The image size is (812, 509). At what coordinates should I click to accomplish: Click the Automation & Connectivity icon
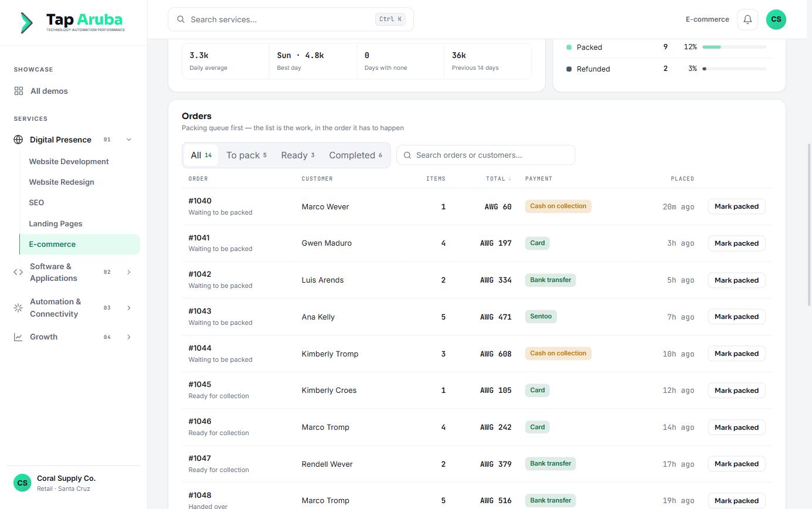(x=18, y=308)
